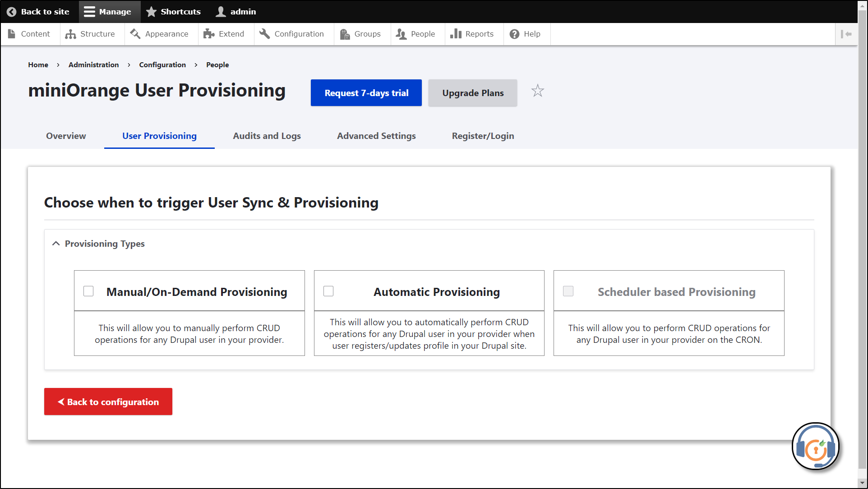Click description about manually performing CRUD operations
Screen dimensions: 868x489
click(189, 334)
